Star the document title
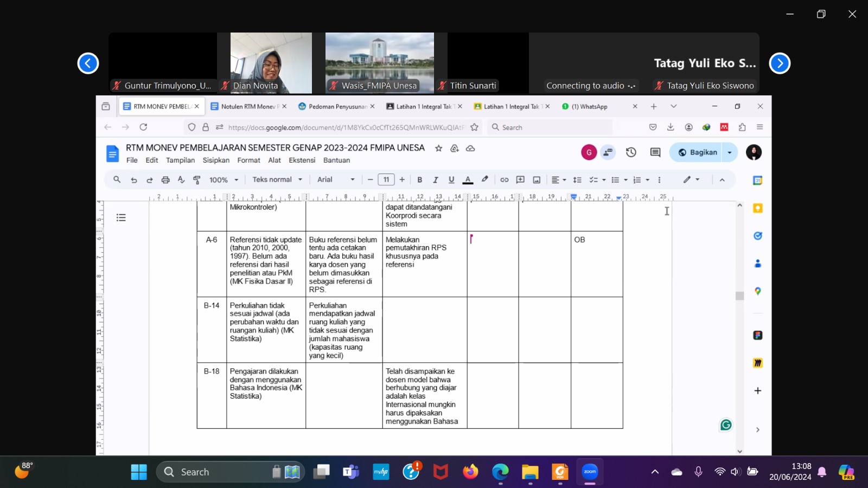This screenshot has width=868, height=488. [x=438, y=148]
